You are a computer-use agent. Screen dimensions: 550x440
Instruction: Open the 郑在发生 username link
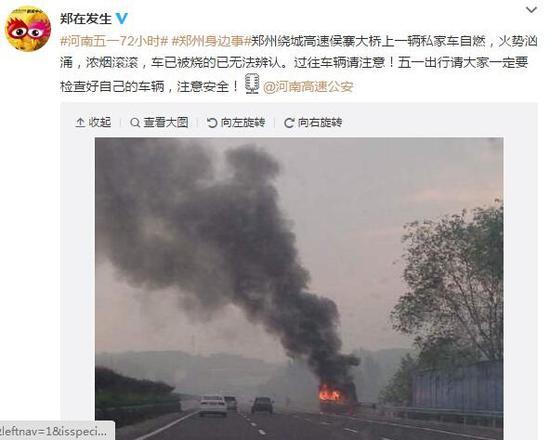pyautogui.click(x=86, y=19)
